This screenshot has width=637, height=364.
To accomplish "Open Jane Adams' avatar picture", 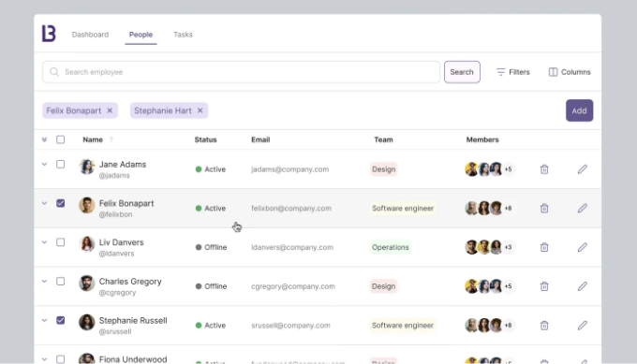I will [x=86, y=167].
